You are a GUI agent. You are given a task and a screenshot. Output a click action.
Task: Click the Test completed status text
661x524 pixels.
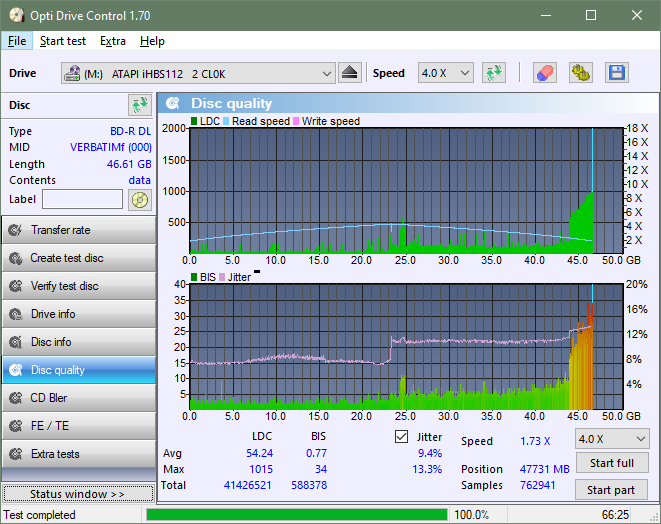coord(40,515)
